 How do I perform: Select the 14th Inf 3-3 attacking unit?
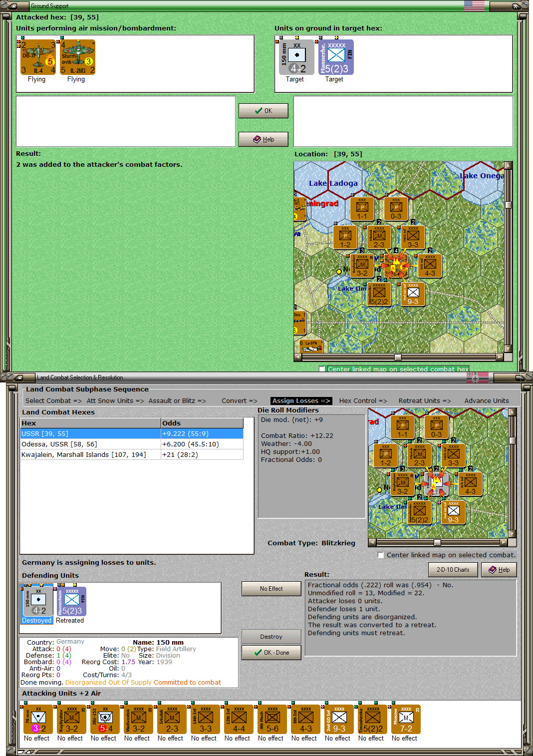(205, 719)
